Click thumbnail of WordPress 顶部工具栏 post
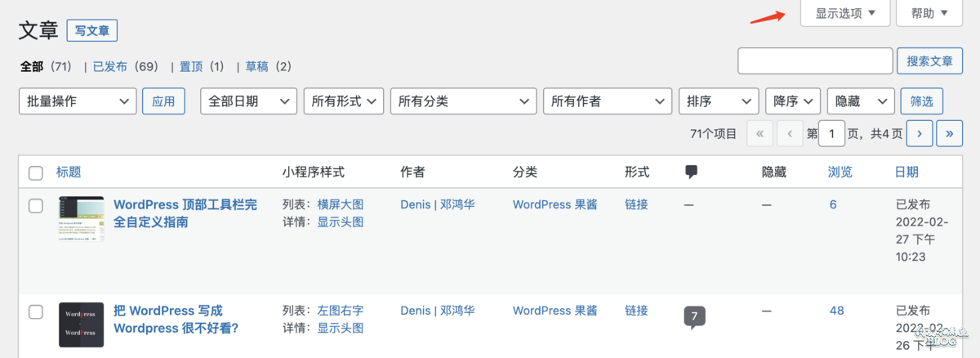Screen dimensions: 980x358 coord(81,218)
